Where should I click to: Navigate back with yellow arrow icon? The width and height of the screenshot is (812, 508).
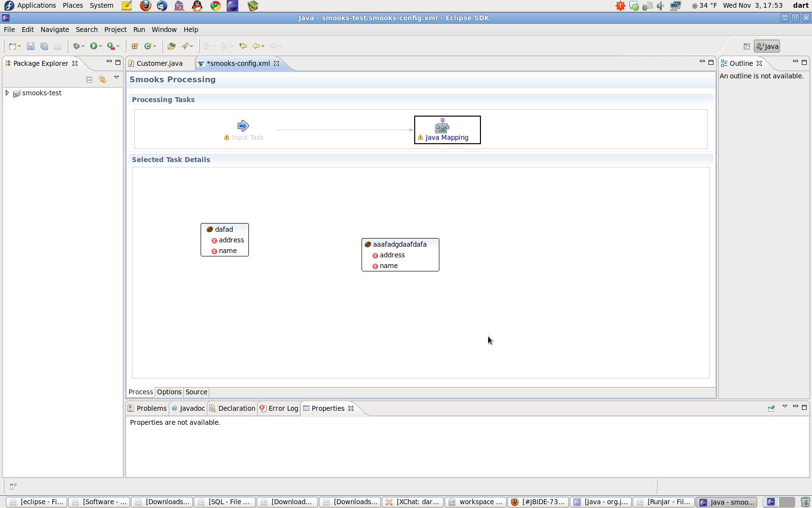click(x=256, y=46)
